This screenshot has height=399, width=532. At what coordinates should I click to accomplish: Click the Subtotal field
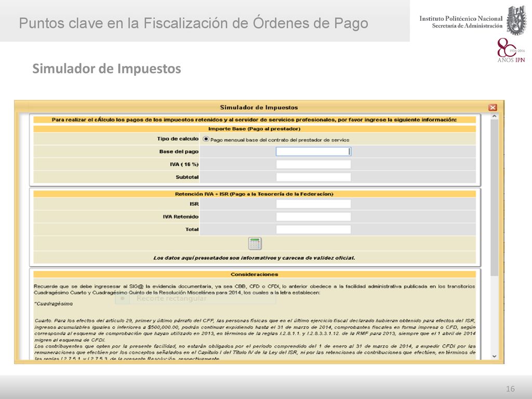[313, 177]
